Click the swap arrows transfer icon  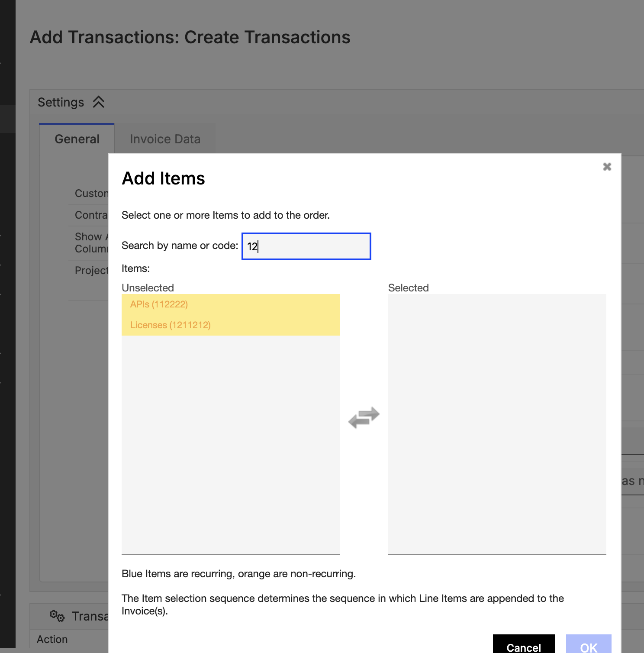pyautogui.click(x=364, y=417)
